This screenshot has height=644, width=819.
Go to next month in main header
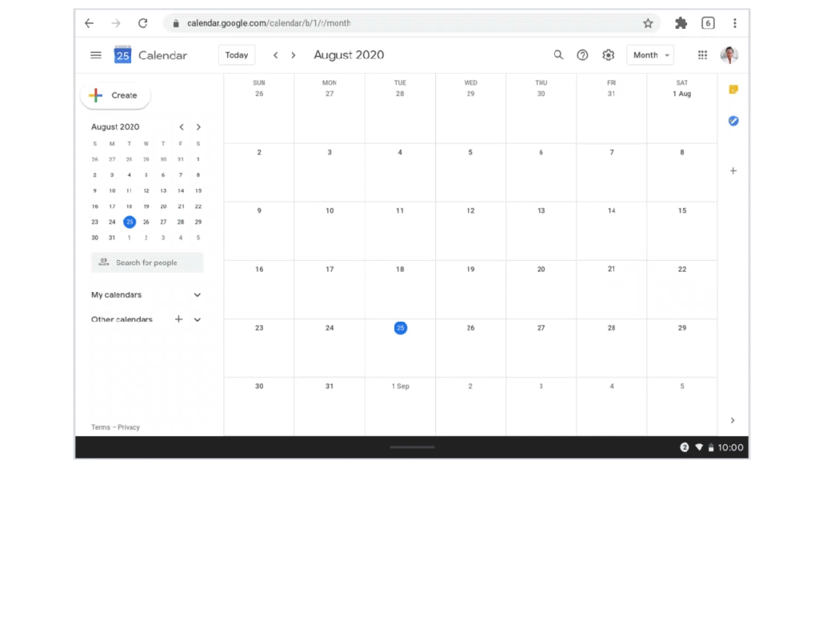point(294,55)
